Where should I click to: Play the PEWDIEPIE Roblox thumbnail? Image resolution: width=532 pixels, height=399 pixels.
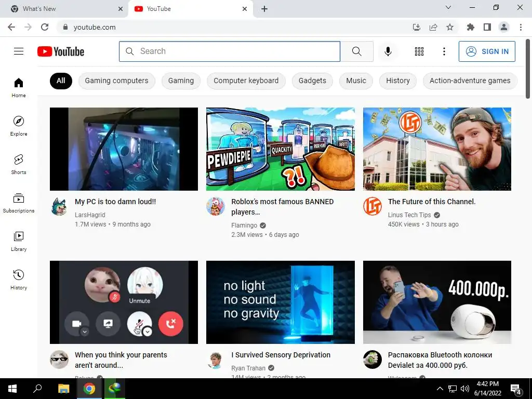(x=281, y=149)
